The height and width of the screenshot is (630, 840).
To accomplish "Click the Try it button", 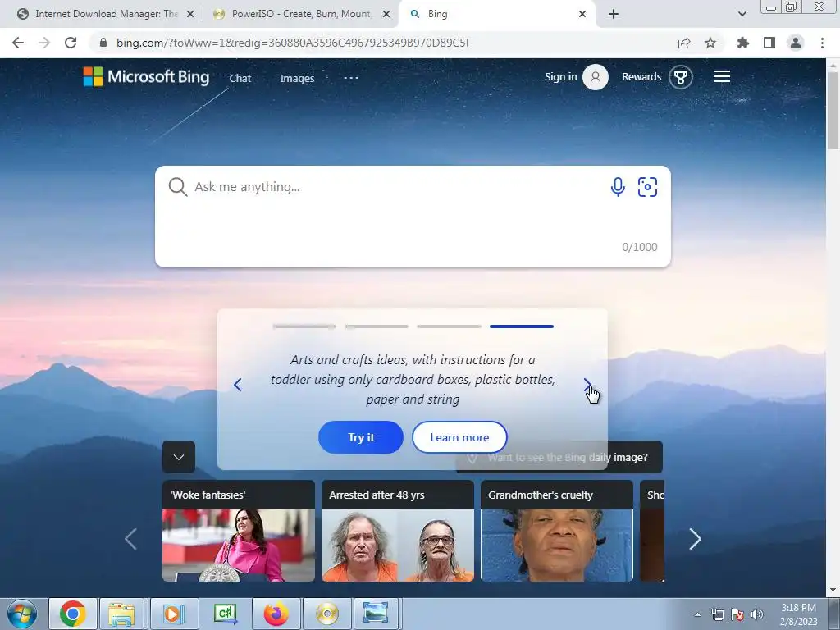I will [361, 437].
